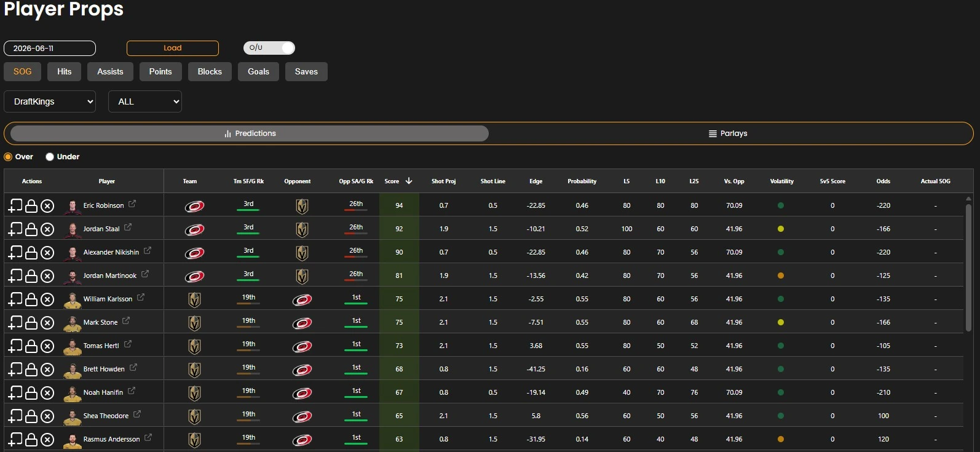Switch to the Saves stat tab
Image resolution: width=980 pixels, height=452 pixels.
coord(306,71)
